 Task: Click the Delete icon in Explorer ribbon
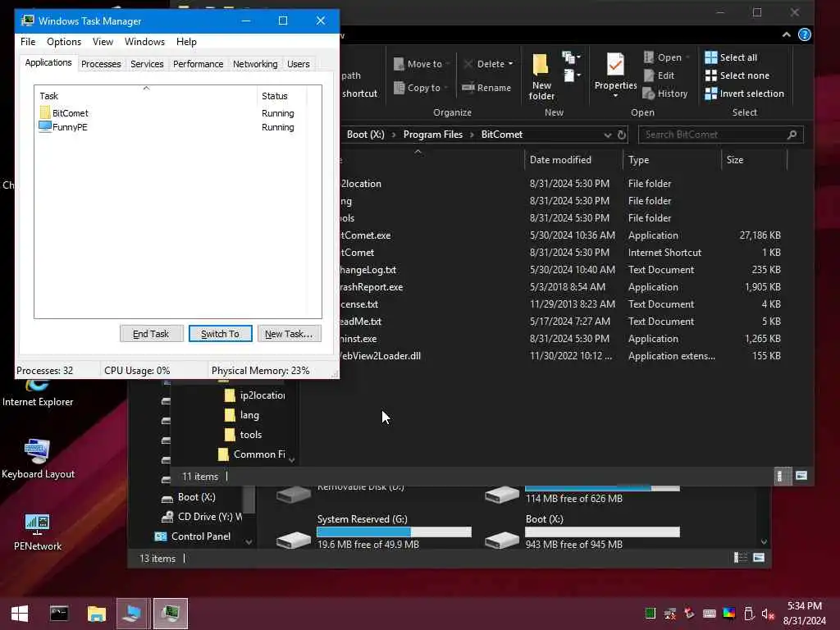click(468, 64)
